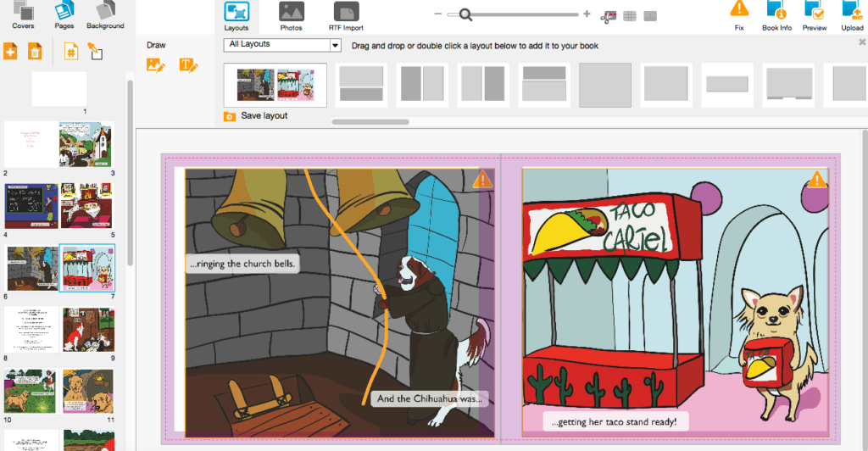Toggle trim line scissors icon

(608, 17)
